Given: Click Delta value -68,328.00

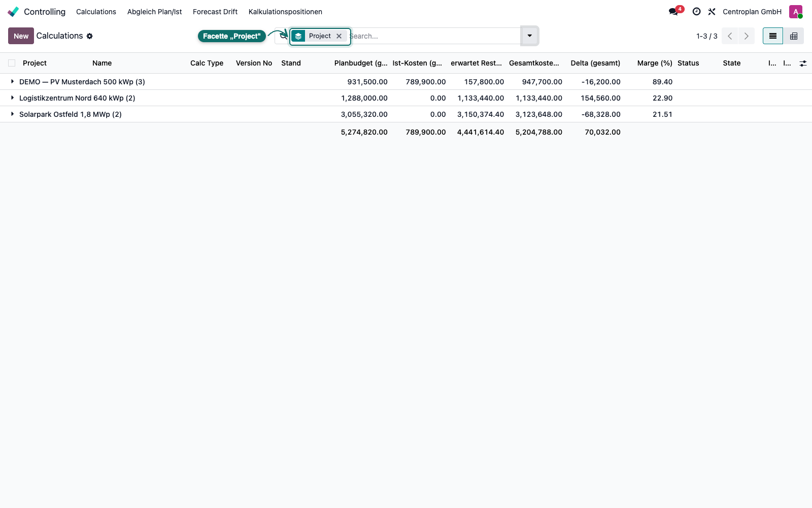Looking at the screenshot, I should pyautogui.click(x=601, y=114).
